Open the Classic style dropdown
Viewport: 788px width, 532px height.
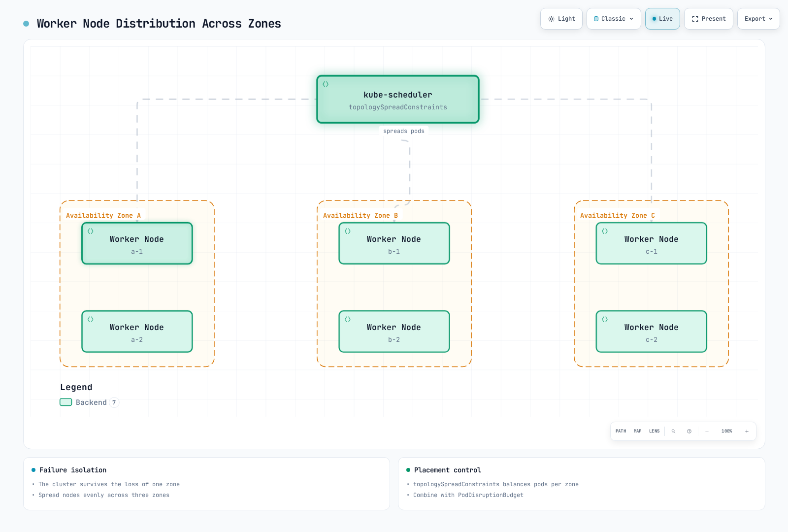pos(614,19)
